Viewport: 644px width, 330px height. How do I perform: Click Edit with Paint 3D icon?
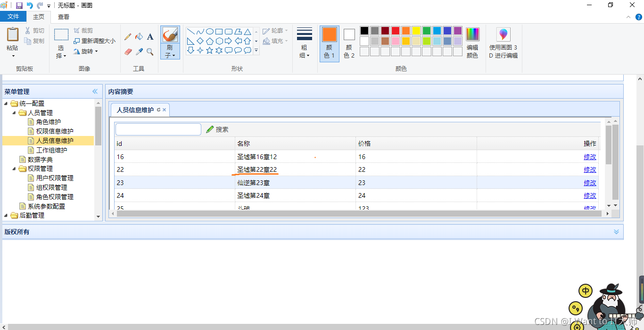pyautogui.click(x=504, y=34)
